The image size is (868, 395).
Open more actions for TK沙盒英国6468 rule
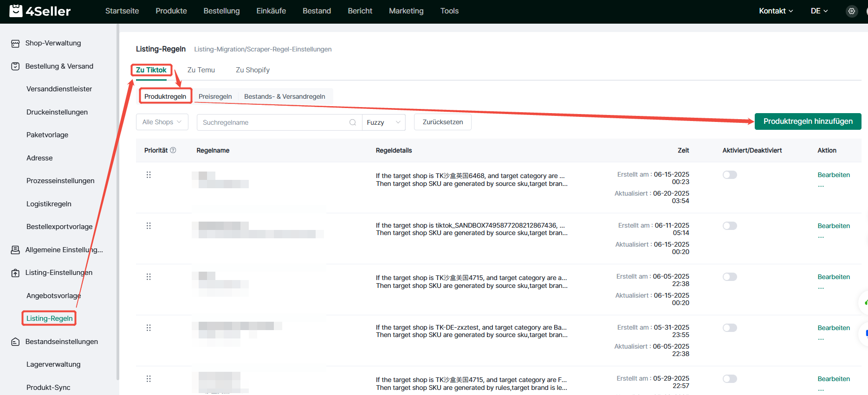[821, 186]
